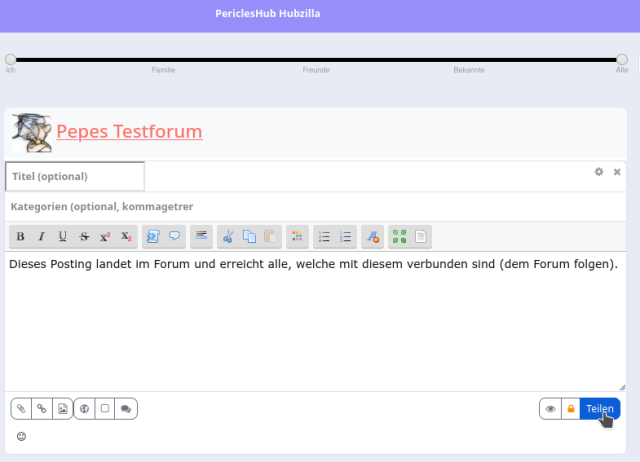The height and width of the screenshot is (462, 640).
Task: Click the strikethrough formatting icon
Action: click(84, 237)
